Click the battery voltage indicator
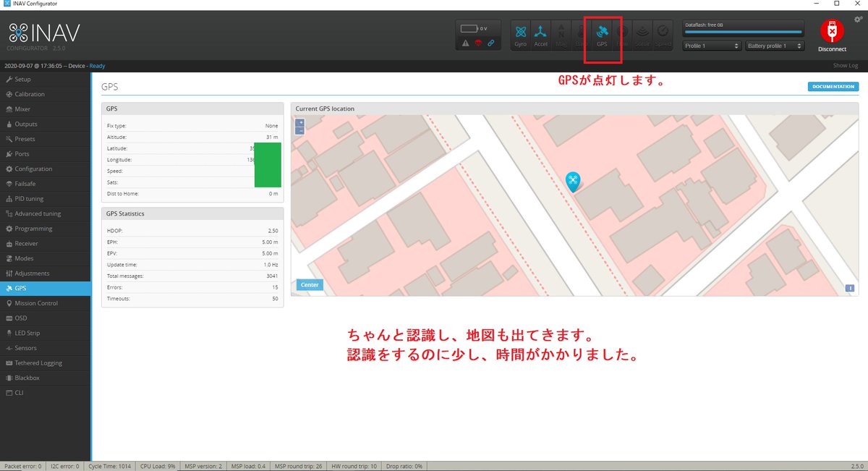The image size is (868, 471). 475,28
